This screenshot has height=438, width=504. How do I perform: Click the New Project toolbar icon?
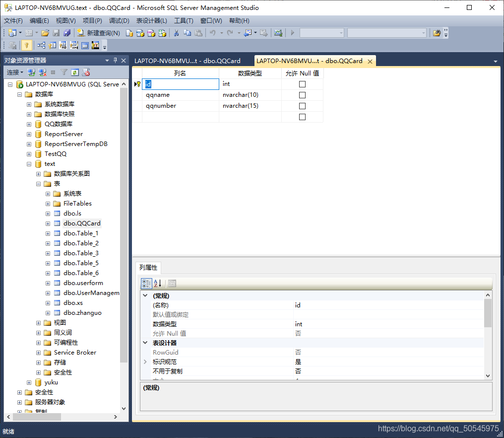pyautogui.click(x=12, y=33)
